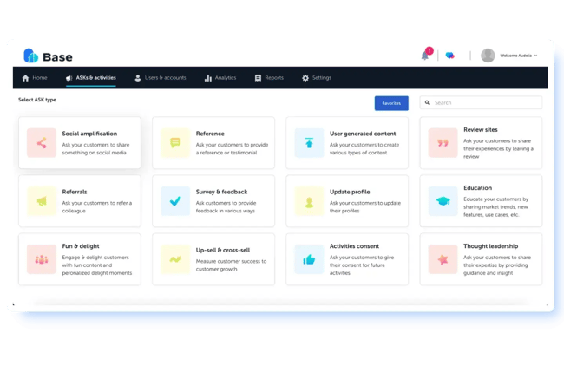Click the Select ASK type heading

tap(37, 100)
